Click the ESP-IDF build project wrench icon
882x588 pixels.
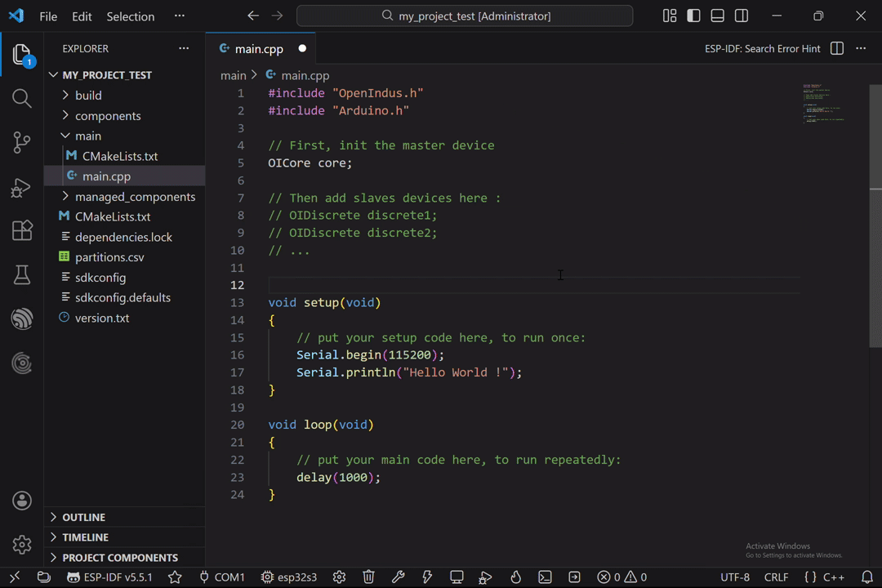pos(399,577)
